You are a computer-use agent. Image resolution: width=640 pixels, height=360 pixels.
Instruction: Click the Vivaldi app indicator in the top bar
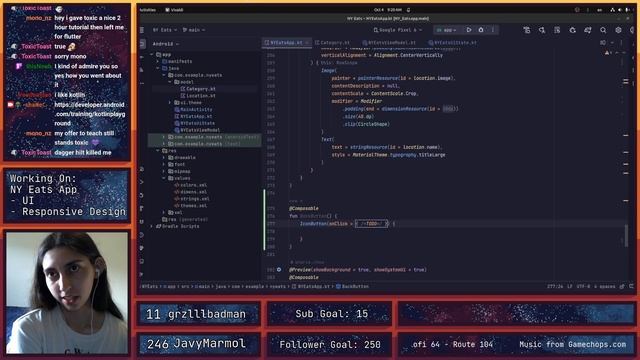pos(175,10)
